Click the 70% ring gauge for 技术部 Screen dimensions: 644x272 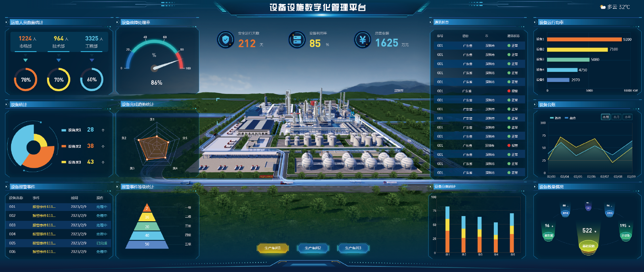click(59, 80)
